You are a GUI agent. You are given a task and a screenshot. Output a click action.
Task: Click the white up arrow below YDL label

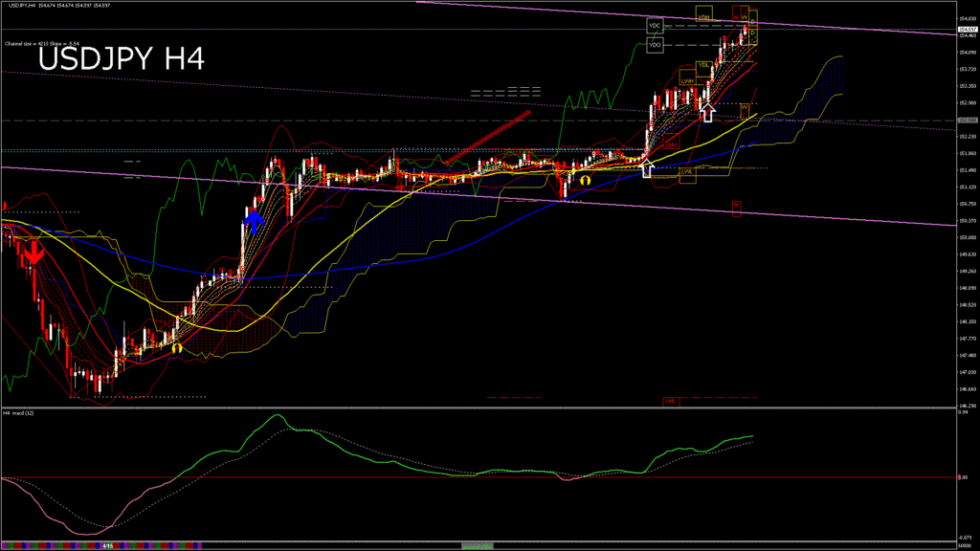[707, 114]
